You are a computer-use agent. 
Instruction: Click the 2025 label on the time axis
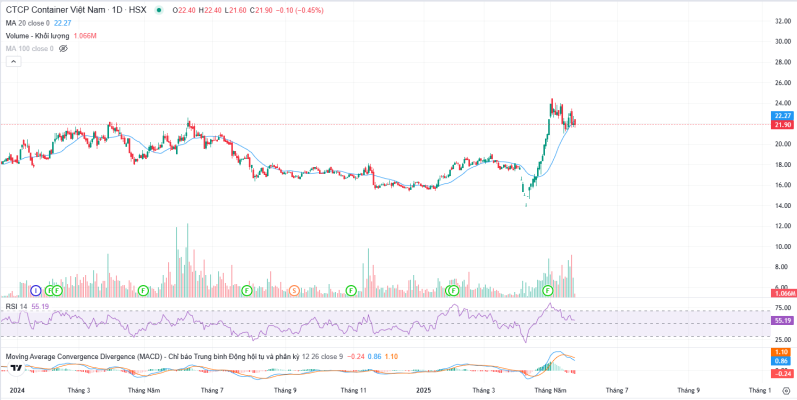423,390
